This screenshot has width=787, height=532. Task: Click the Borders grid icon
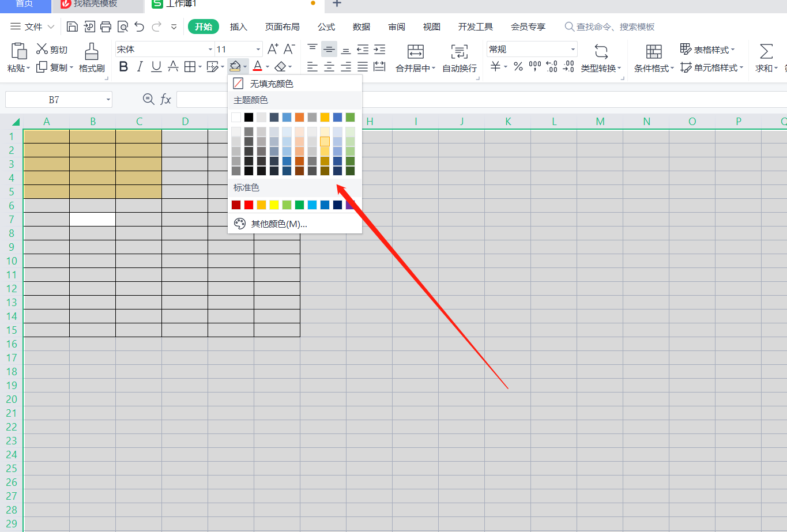[x=190, y=67]
